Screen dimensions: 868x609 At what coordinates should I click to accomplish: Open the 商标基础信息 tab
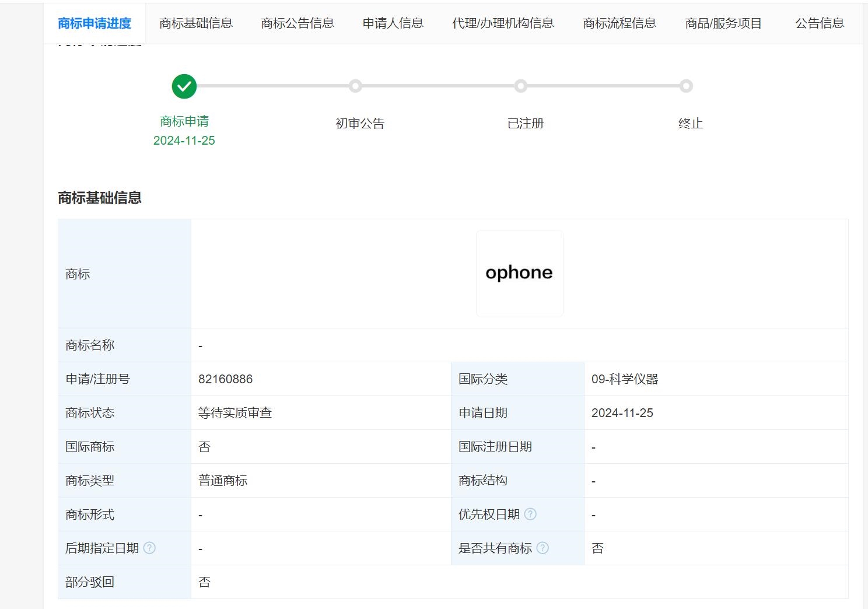196,23
